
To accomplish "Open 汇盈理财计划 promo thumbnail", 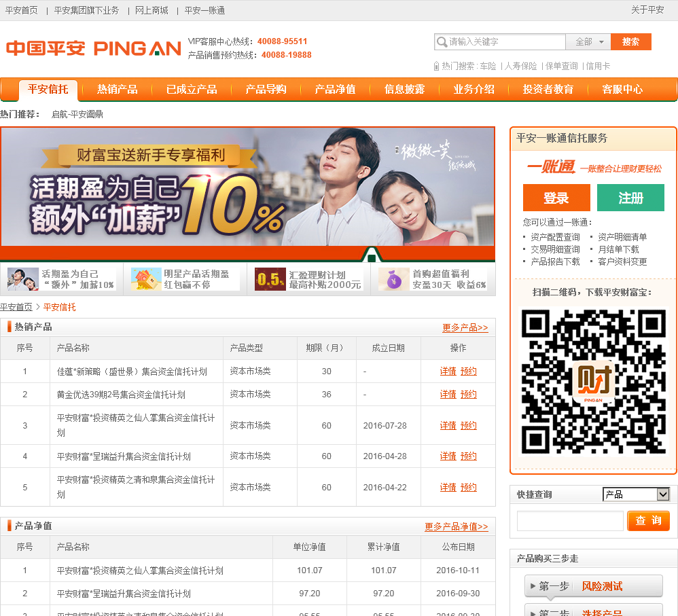I will tap(308, 279).
